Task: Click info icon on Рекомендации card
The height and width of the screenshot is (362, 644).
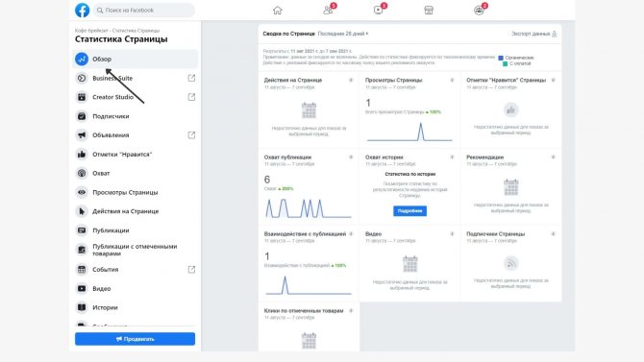Action: (553, 157)
